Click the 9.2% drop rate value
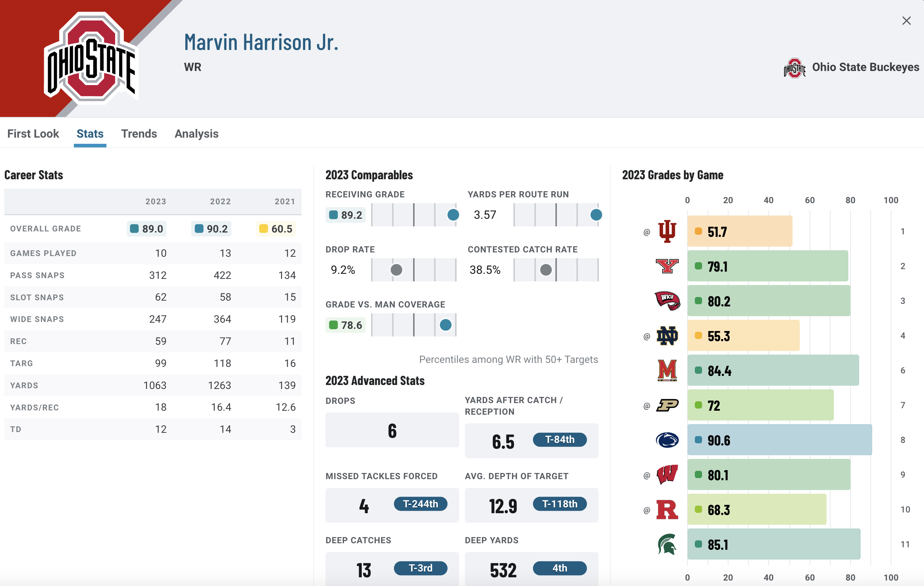This screenshot has height=586, width=924. click(343, 270)
